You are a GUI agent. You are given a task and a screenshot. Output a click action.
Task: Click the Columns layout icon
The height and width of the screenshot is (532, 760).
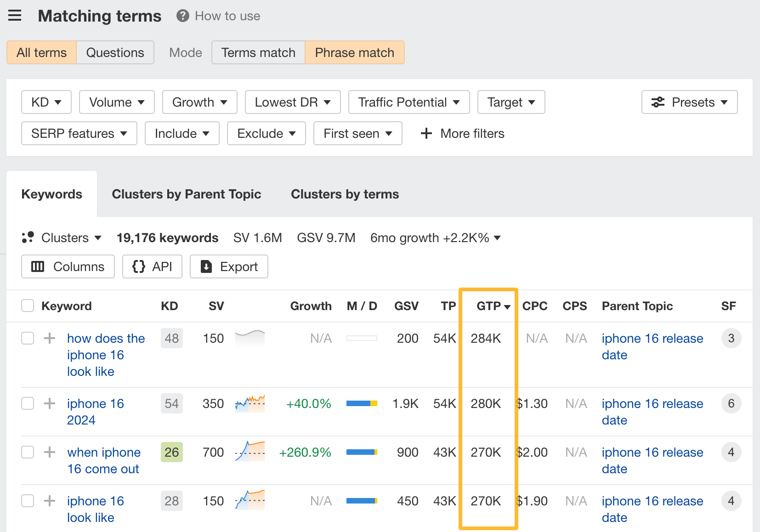(38, 266)
